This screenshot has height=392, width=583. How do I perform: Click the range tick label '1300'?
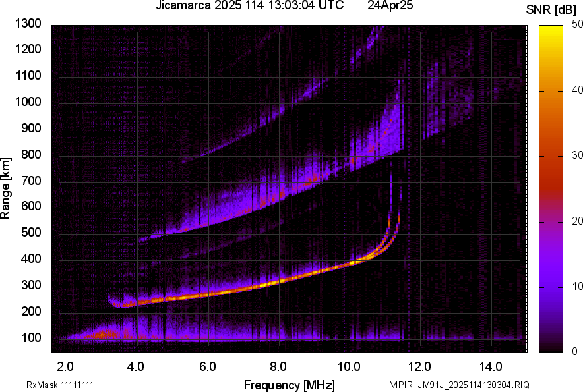[28, 24]
